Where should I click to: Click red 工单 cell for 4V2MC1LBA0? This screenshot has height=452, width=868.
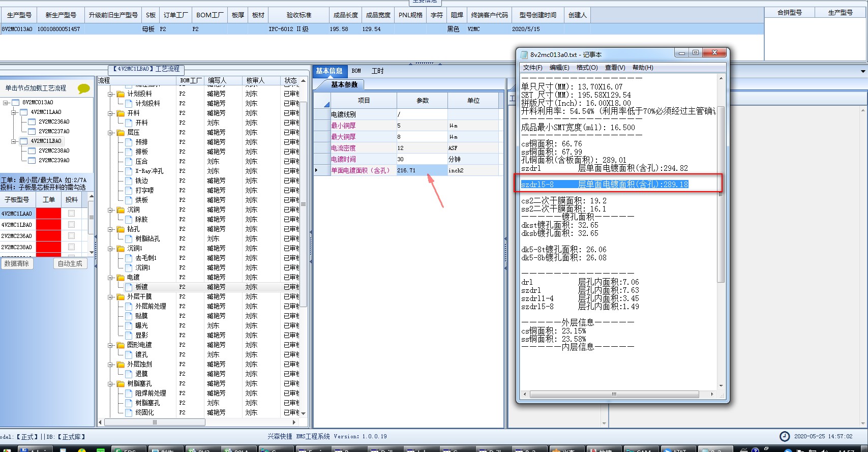pos(49,225)
